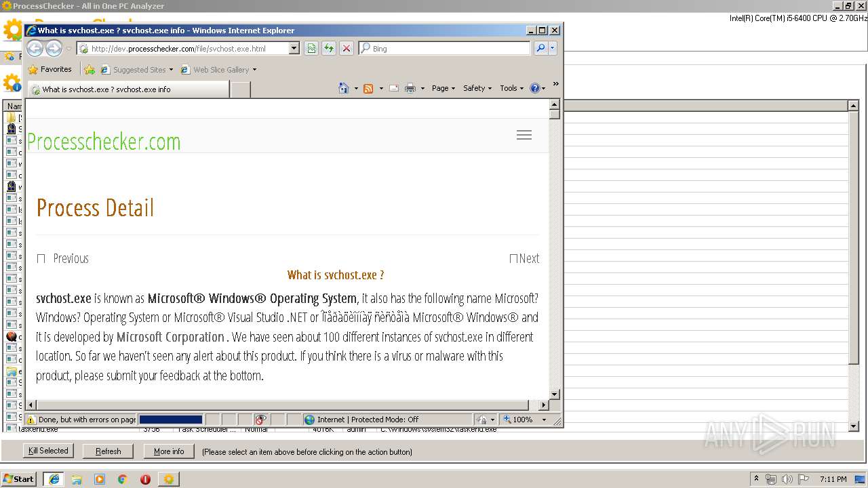Screen dimensions: 868x488
Task: Expand the Home button dropdown arrow
Action: click(x=356, y=88)
